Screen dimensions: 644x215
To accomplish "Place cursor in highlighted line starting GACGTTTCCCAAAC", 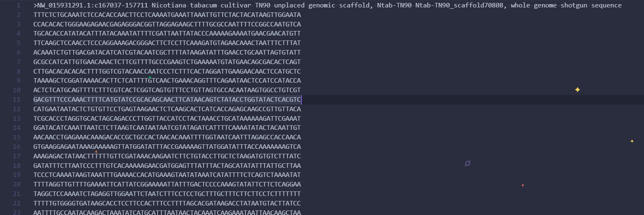I will pos(167,100).
